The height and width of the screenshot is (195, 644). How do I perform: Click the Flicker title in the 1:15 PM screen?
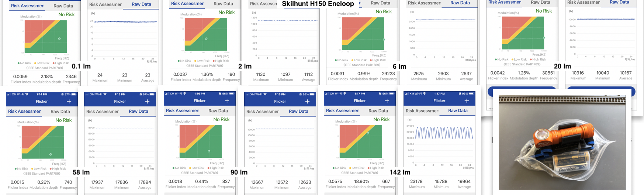pos(120,101)
